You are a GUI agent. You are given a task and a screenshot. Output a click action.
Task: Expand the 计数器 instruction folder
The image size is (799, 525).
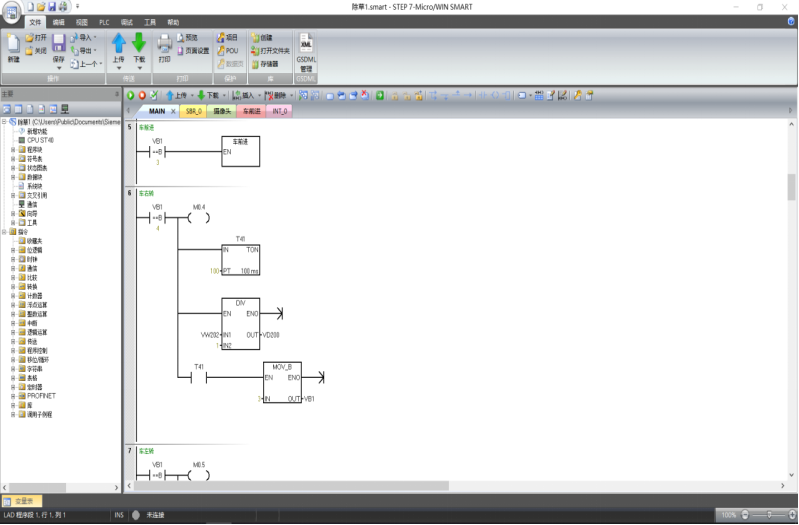[x=13, y=296]
